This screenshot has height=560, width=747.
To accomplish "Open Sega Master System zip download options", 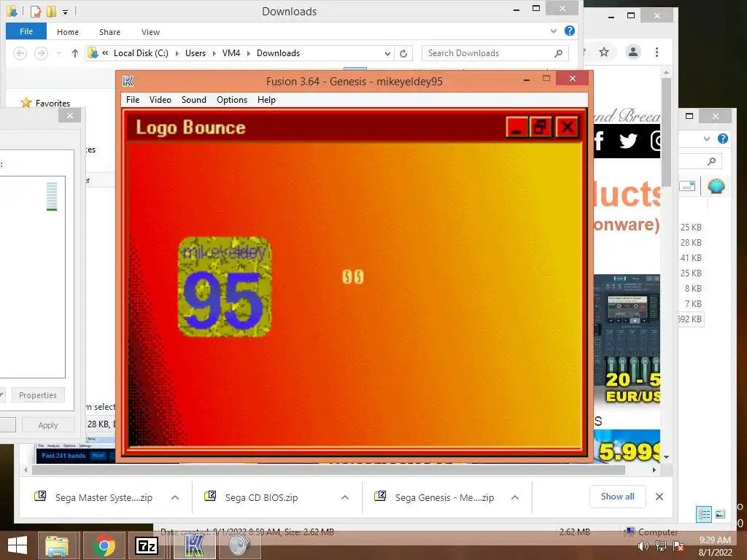I will 175,497.
